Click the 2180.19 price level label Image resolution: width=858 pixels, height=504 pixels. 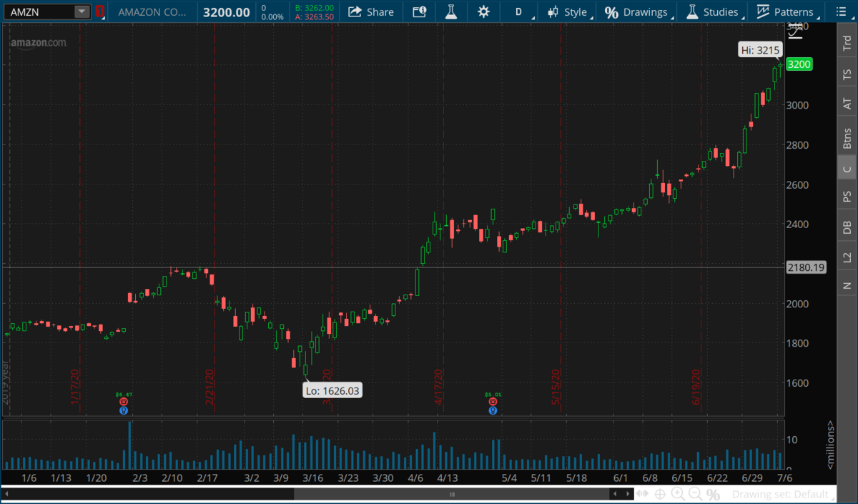806,267
